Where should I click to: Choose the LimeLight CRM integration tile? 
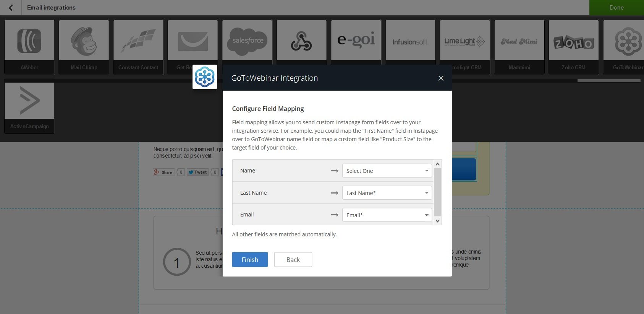465,47
